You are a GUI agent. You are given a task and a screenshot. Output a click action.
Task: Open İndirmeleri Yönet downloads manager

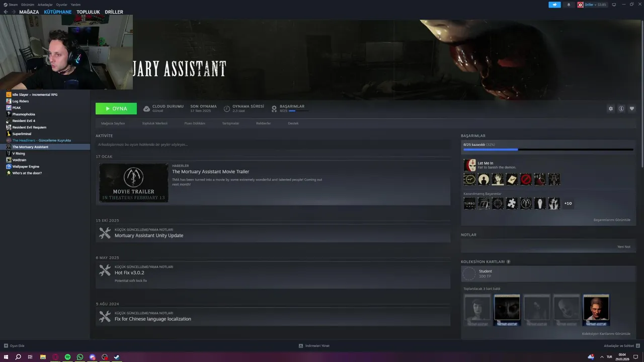(314, 346)
